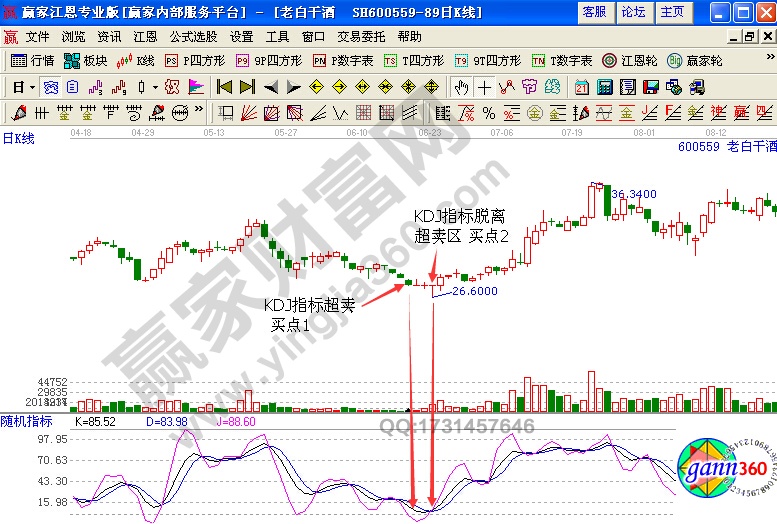
Task: Click the 论坛 forum button
Action: [x=633, y=12]
